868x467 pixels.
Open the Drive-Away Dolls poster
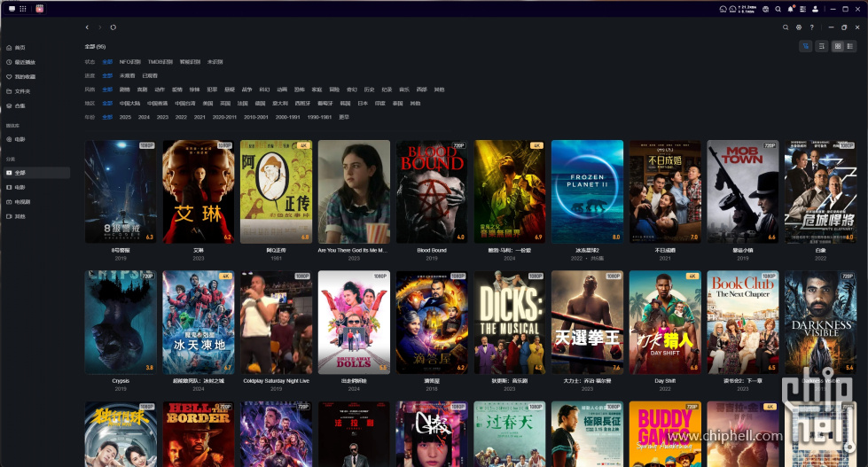pos(354,322)
